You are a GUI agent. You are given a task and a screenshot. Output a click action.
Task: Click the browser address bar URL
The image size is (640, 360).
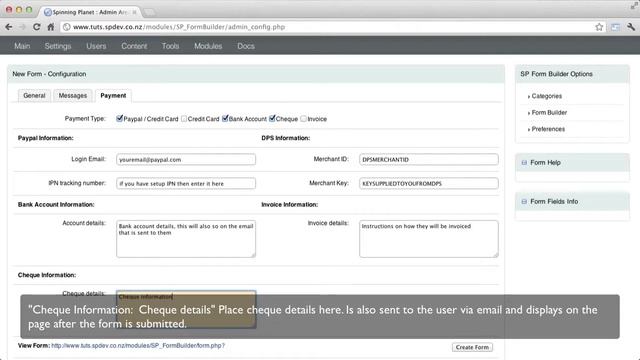click(179, 27)
